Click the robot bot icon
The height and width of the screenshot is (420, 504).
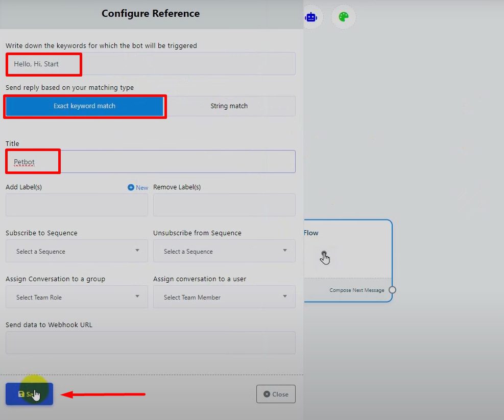[311, 17]
